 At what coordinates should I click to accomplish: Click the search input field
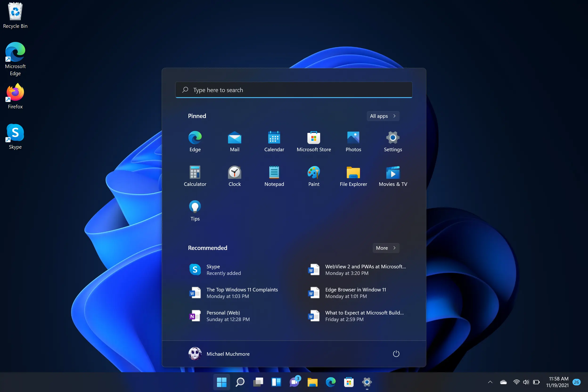pyautogui.click(x=294, y=90)
